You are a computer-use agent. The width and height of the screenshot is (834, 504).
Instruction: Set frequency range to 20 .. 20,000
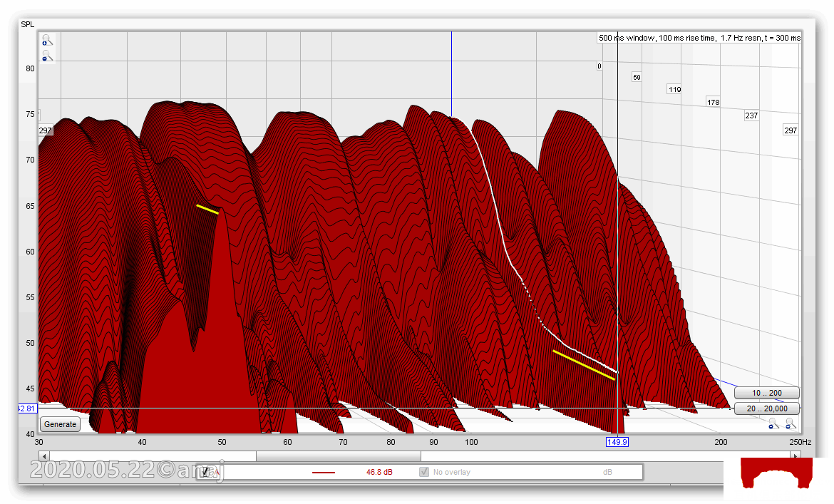[x=766, y=408]
